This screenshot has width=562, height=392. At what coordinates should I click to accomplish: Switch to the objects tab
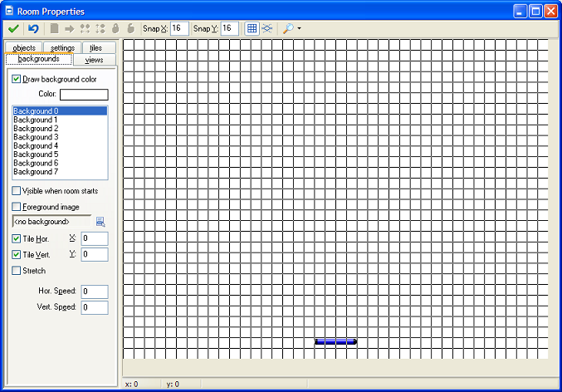[x=24, y=48]
